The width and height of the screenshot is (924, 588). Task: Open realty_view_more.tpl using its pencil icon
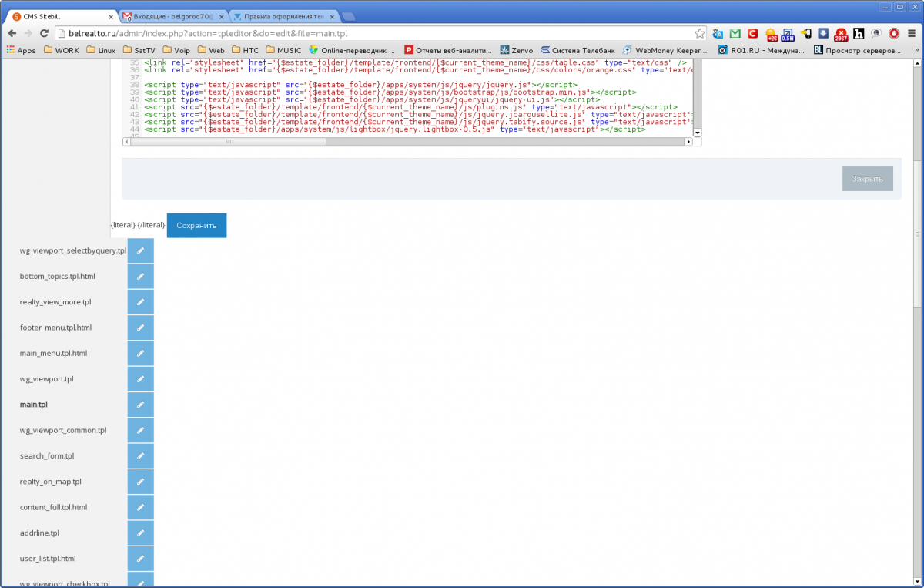point(141,302)
